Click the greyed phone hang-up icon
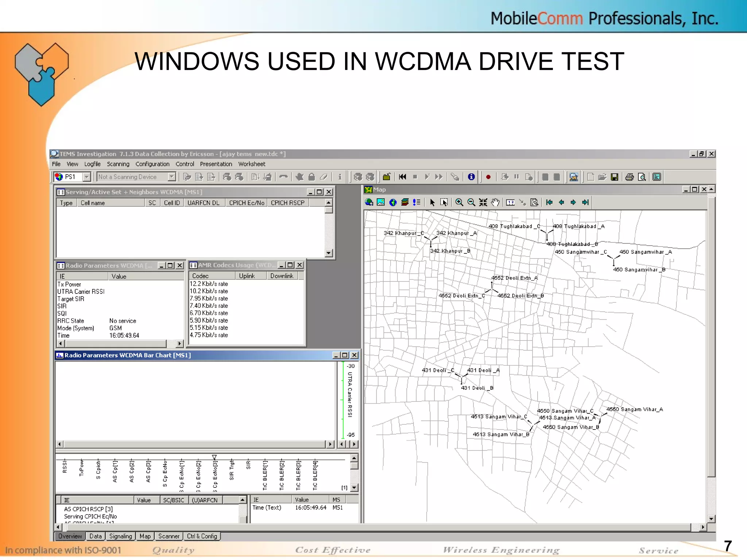This screenshot has width=747, height=560. (283, 177)
